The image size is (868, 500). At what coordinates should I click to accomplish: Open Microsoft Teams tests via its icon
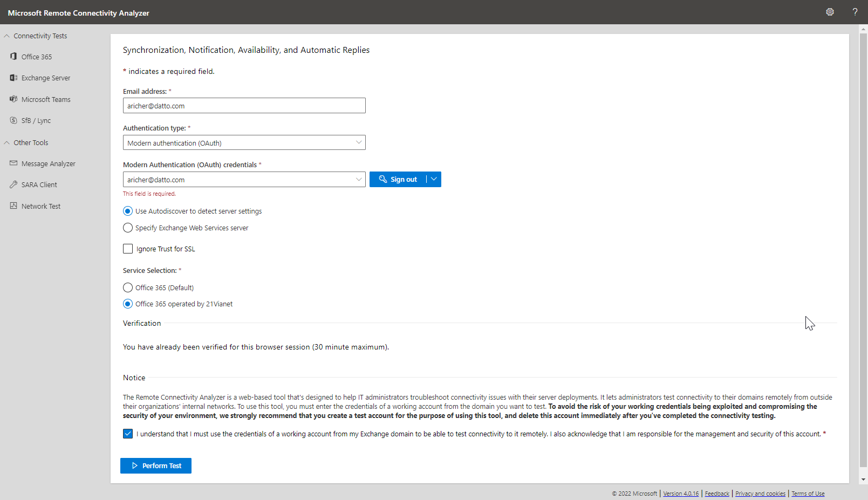pyautogui.click(x=13, y=99)
